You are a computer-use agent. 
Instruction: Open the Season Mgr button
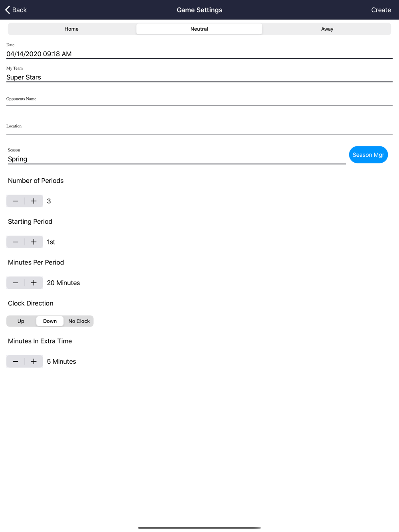[x=368, y=155]
